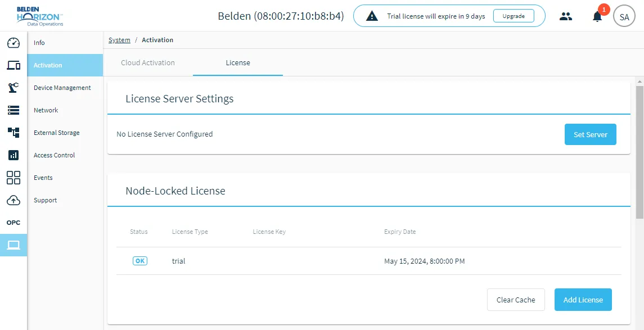Click the 'No License Server Configured' text
The height and width of the screenshot is (330, 644).
click(x=165, y=134)
